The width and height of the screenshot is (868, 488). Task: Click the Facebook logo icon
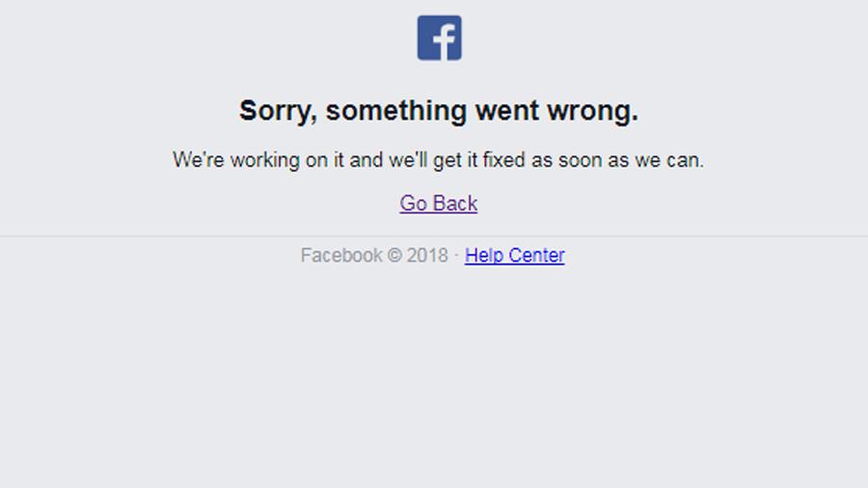(439, 39)
